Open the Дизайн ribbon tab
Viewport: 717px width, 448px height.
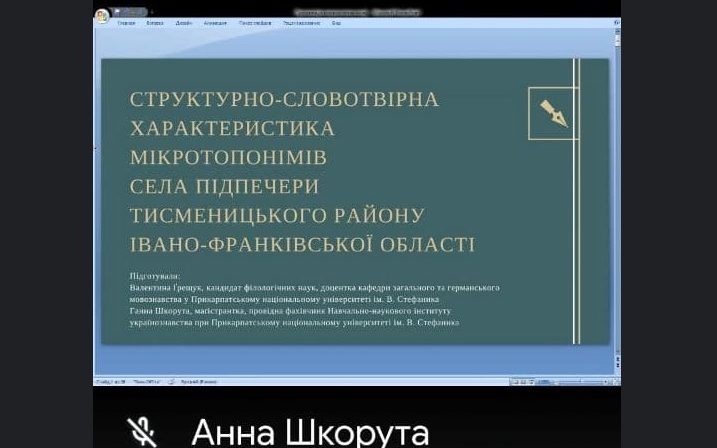click(x=184, y=22)
